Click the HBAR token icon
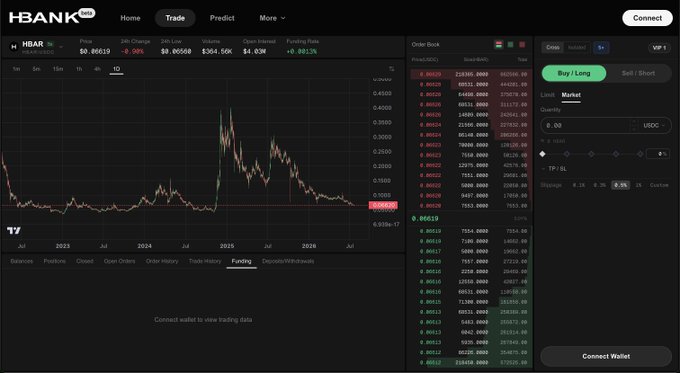This screenshot has height=373, width=680. (x=13, y=46)
